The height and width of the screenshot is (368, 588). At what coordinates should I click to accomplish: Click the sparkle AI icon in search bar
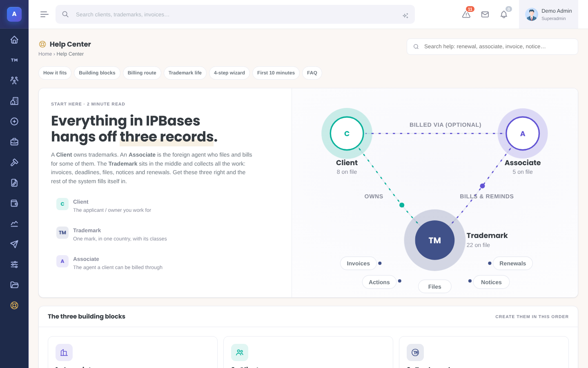click(x=405, y=16)
